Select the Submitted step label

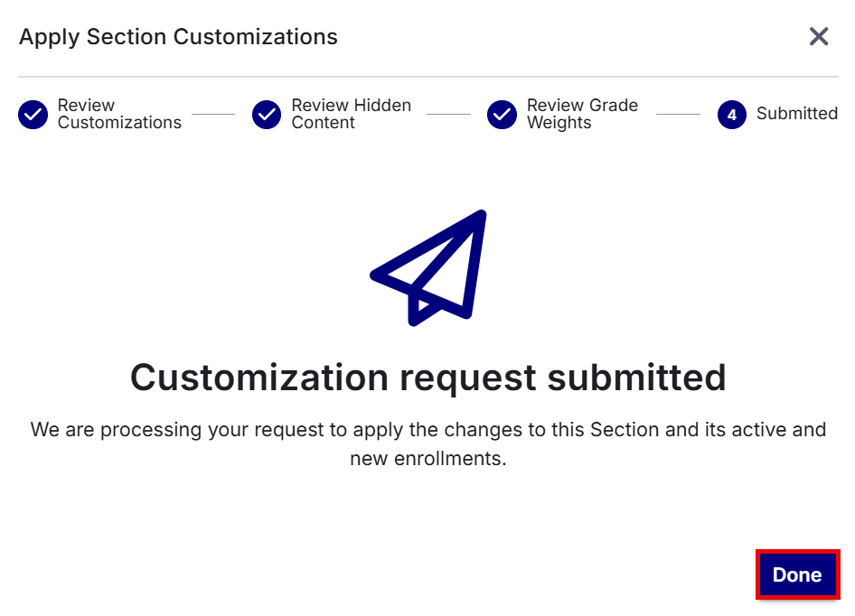tap(796, 114)
